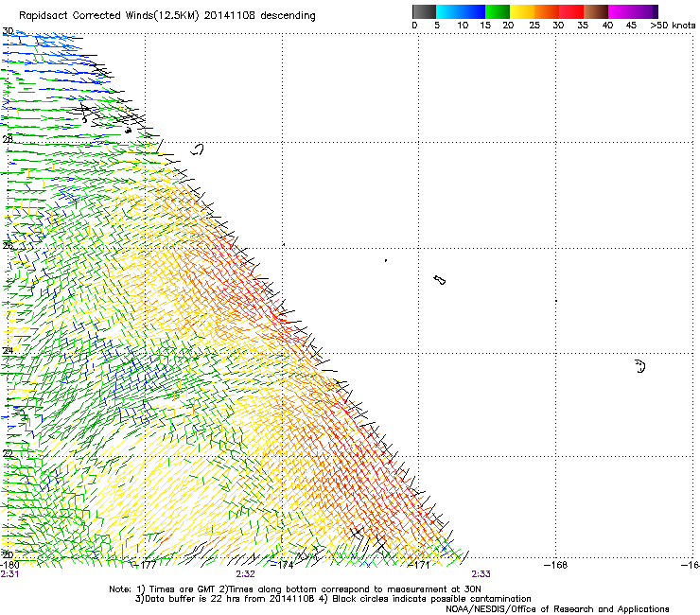Click the purple '2:32' time label
The image size is (700, 615).
(x=246, y=574)
